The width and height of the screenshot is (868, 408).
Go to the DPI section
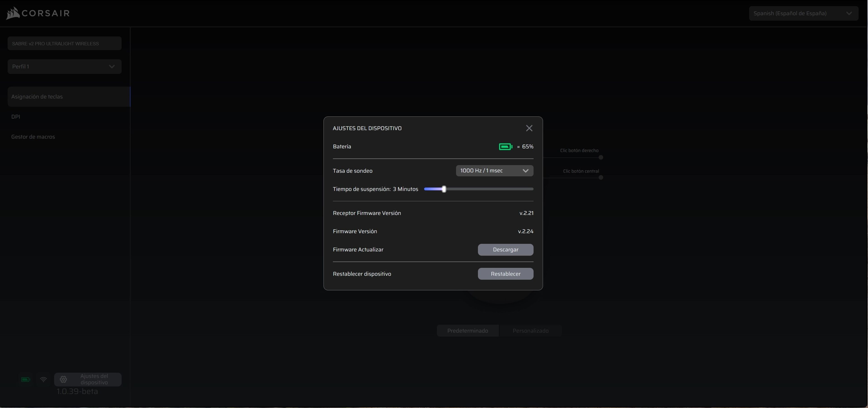point(16,117)
